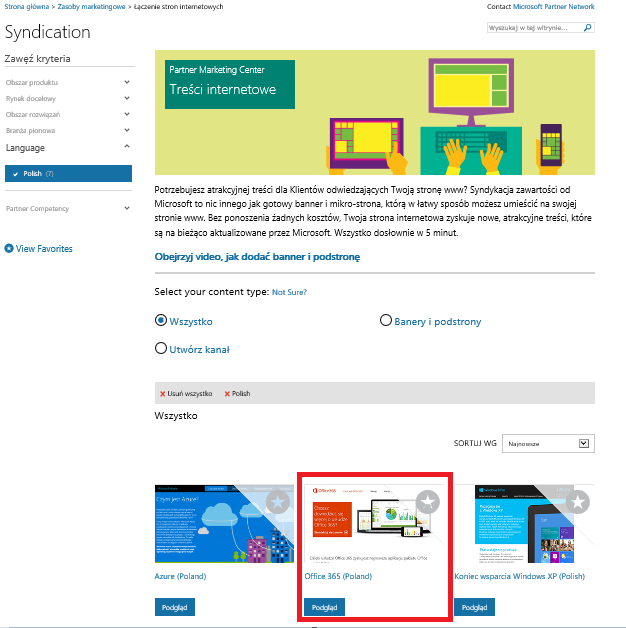
Task: Open the View Favorites link
Action: (x=44, y=249)
